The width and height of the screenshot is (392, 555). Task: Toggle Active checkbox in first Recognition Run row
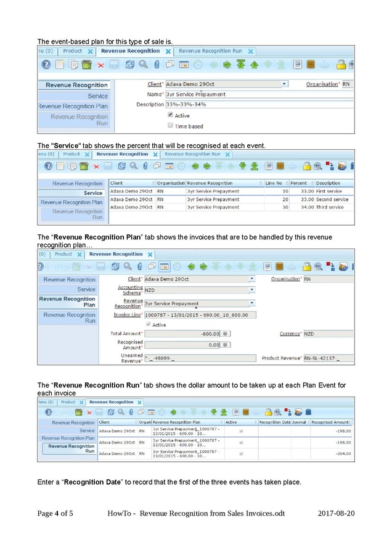click(x=240, y=432)
